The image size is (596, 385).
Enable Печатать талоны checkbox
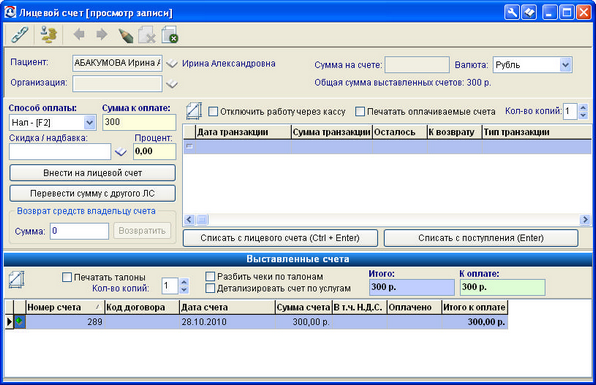point(67,277)
